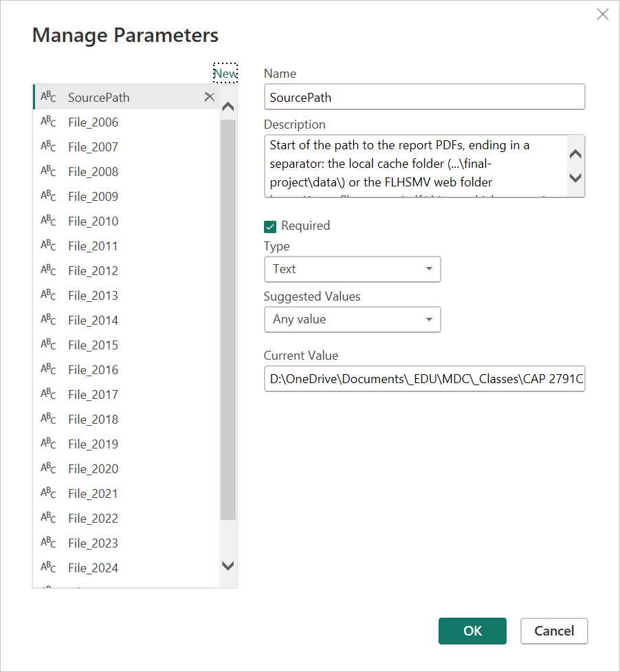The width and height of the screenshot is (620, 672).
Task: Click ABC type icon beside File_2006
Action: click(48, 122)
